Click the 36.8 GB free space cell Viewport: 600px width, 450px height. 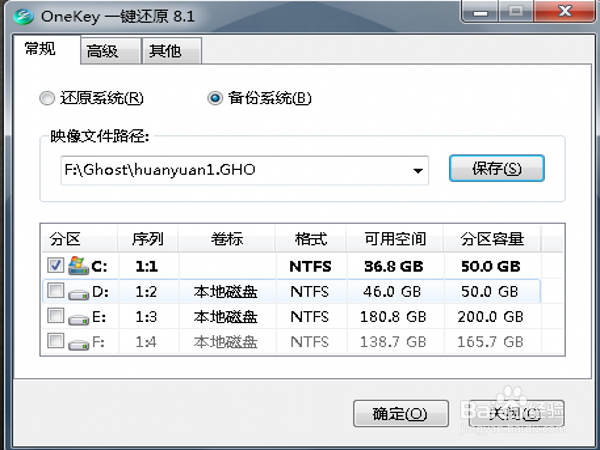[394, 266]
